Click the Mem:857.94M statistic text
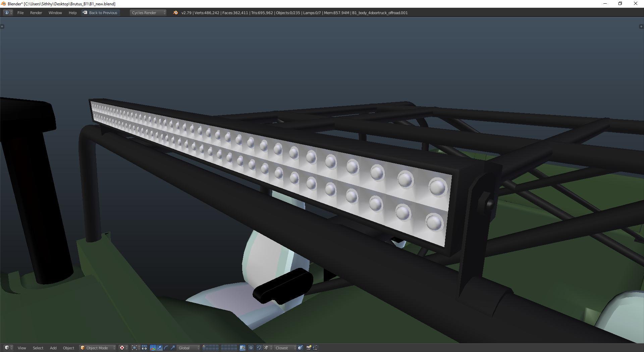Viewport: 644px width, 352px height. (336, 13)
